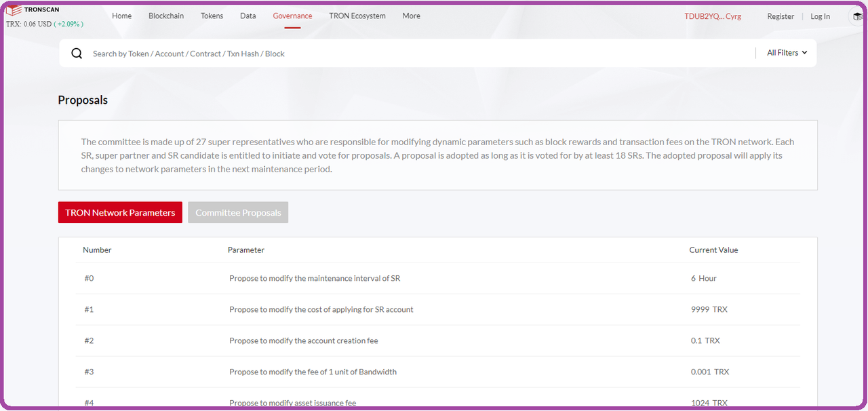Viewport: 868px width, 411px height.
Task: Open the Governance menu item
Action: click(292, 16)
